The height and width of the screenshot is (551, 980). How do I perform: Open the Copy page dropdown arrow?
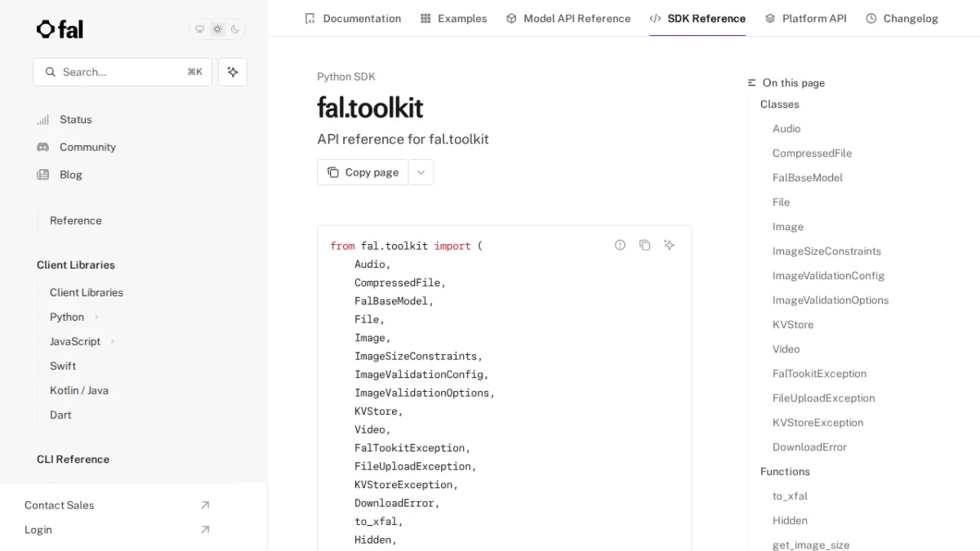coord(421,172)
